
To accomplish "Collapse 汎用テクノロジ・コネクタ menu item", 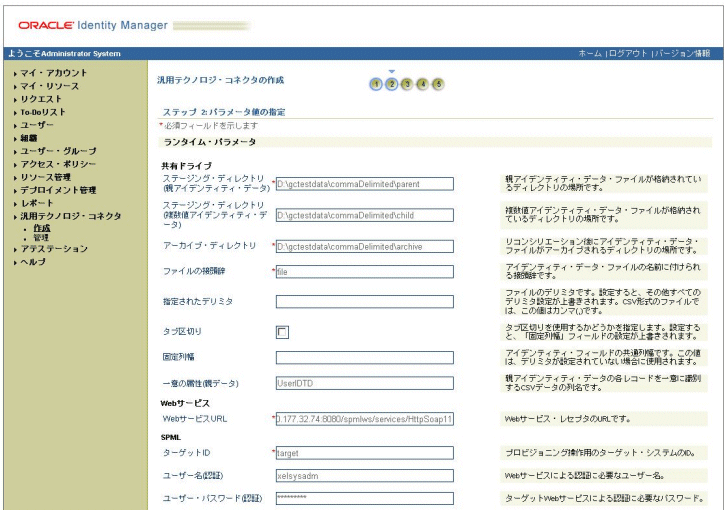I will [71, 216].
